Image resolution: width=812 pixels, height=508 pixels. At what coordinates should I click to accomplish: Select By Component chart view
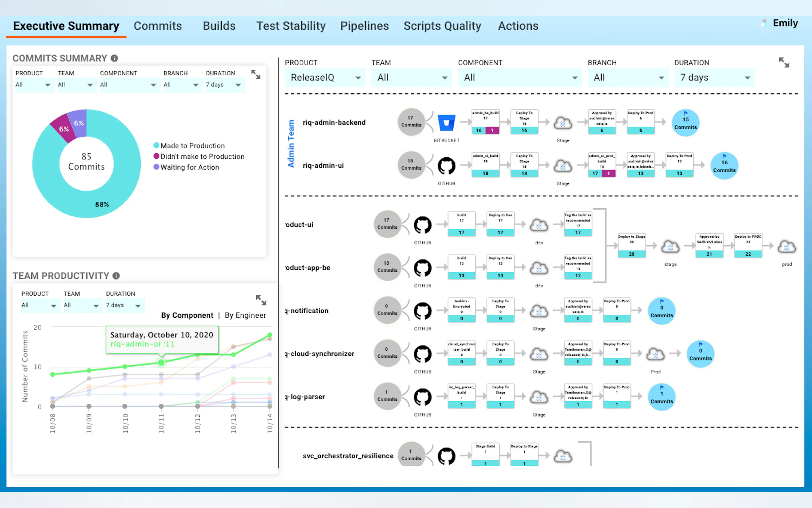pos(187,315)
